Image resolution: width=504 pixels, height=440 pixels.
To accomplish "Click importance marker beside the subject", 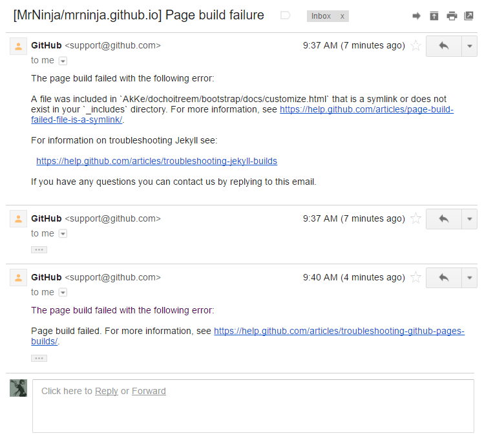I will (x=286, y=16).
